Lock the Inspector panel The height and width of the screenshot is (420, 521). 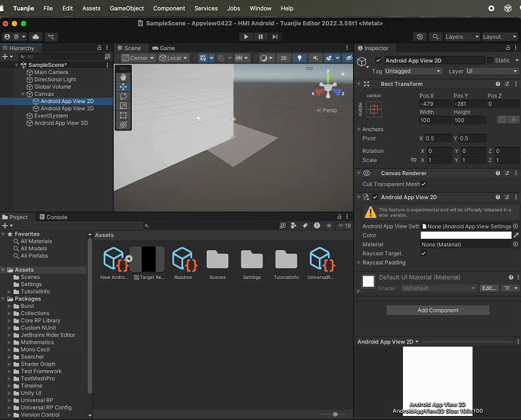(508, 48)
